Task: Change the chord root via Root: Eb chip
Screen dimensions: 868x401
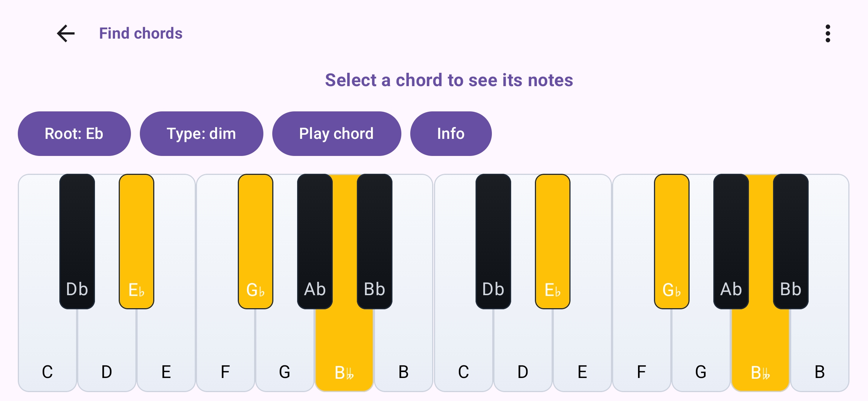Action: [x=74, y=133]
